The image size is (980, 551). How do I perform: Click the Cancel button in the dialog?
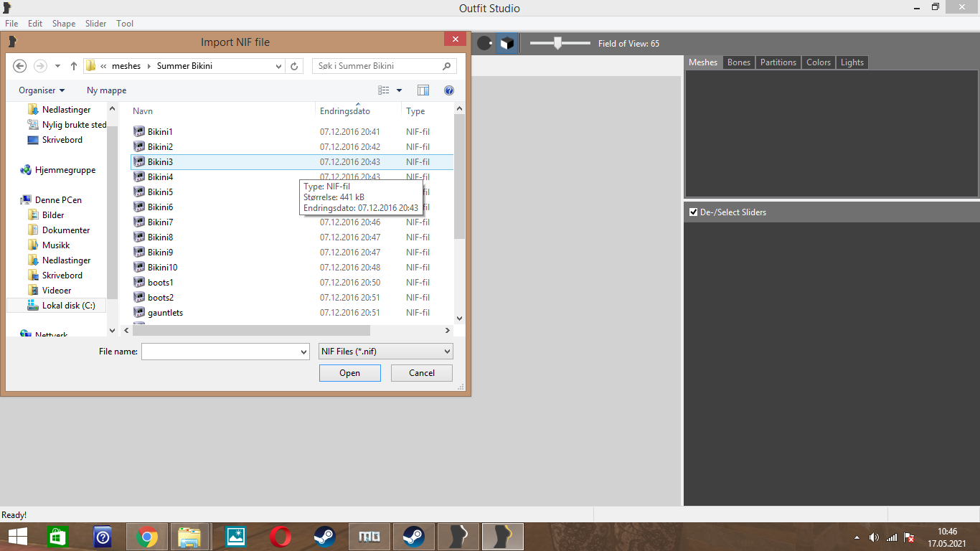tap(422, 373)
